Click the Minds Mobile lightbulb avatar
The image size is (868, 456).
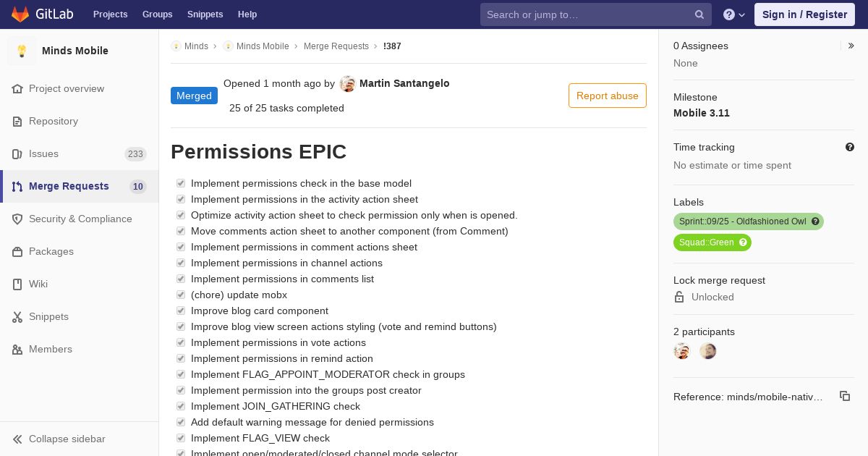[22, 51]
